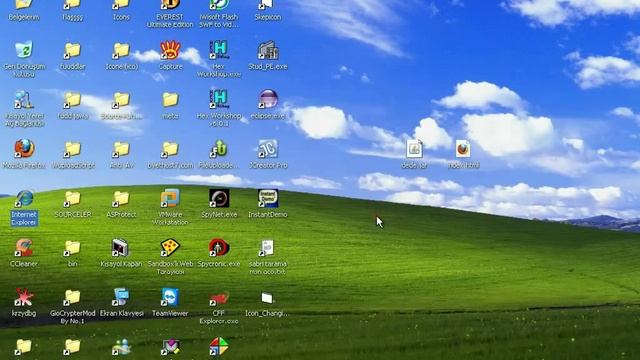Screen dimensions: 640x360
Task: Open the Belgelerim folder
Action: tap(24, 5)
